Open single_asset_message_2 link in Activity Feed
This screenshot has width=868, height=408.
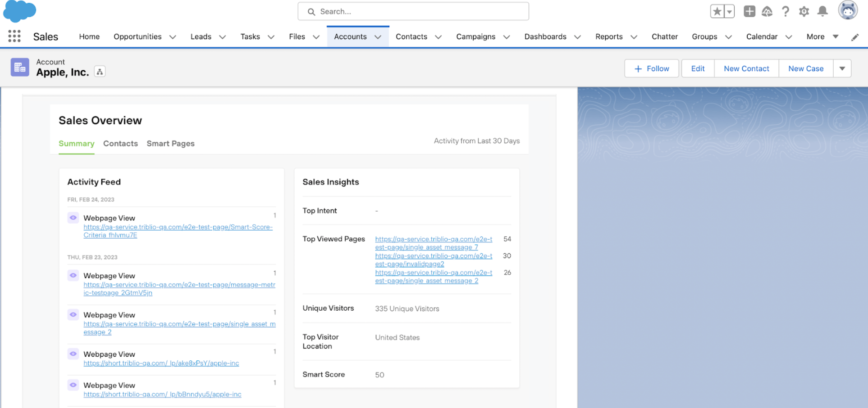(x=179, y=328)
